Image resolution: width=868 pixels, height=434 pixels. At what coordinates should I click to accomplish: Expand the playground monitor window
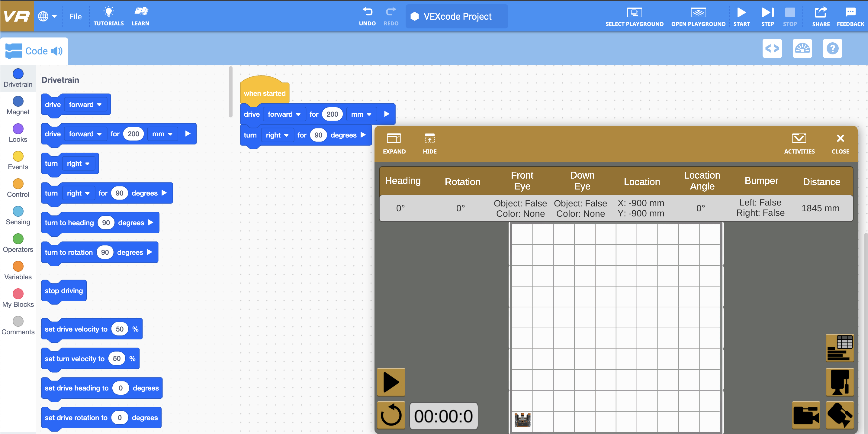coord(394,143)
